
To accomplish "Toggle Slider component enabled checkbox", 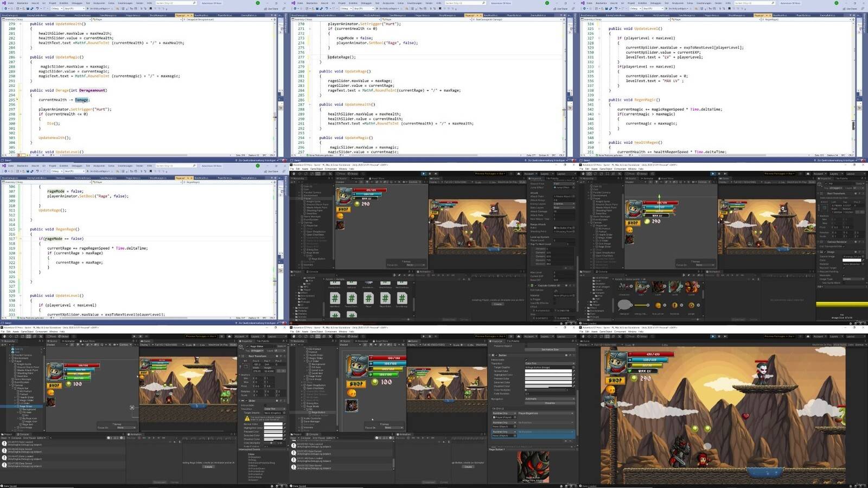I will [x=246, y=401].
